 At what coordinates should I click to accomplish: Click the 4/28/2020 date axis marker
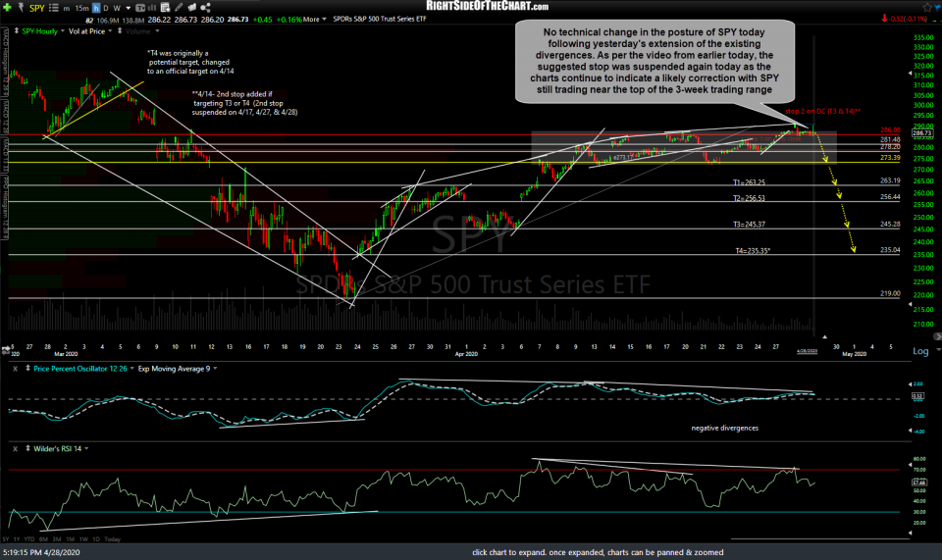click(x=807, y=351)
